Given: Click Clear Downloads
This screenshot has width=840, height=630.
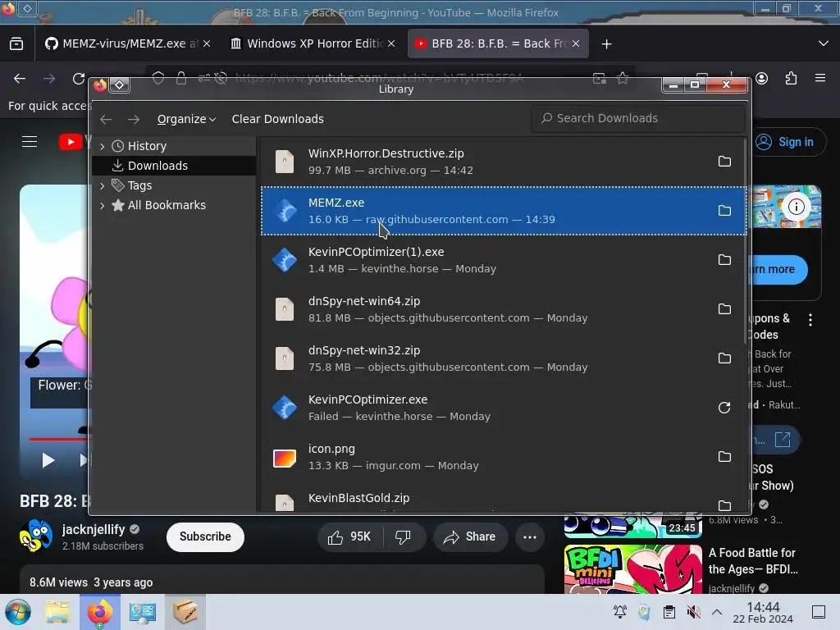Looking at the screenshot, I should [x=277, y=119].
